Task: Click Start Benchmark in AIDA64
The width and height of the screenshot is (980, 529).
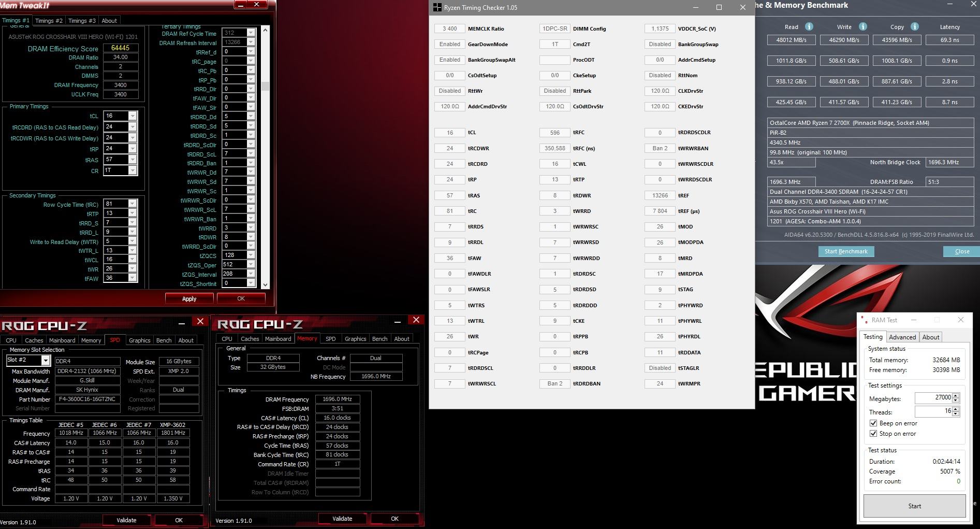Action: pos(846,251)
